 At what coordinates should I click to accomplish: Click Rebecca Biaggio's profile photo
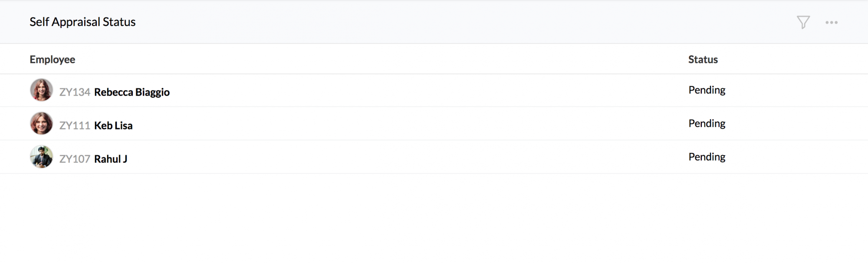[x=41, y=90]
